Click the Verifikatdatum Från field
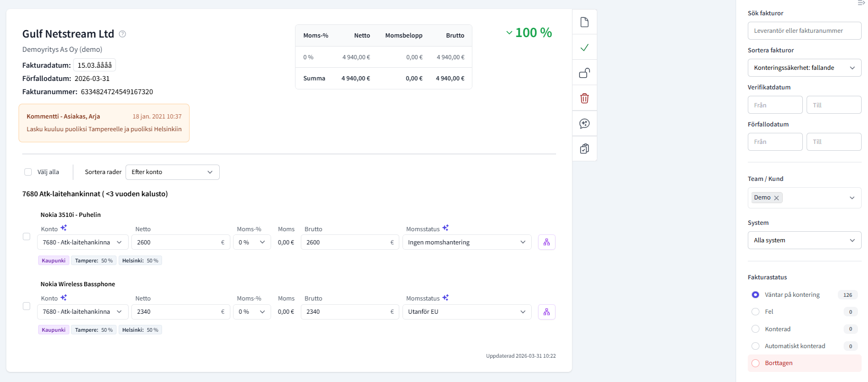 (x=775, y=105)
